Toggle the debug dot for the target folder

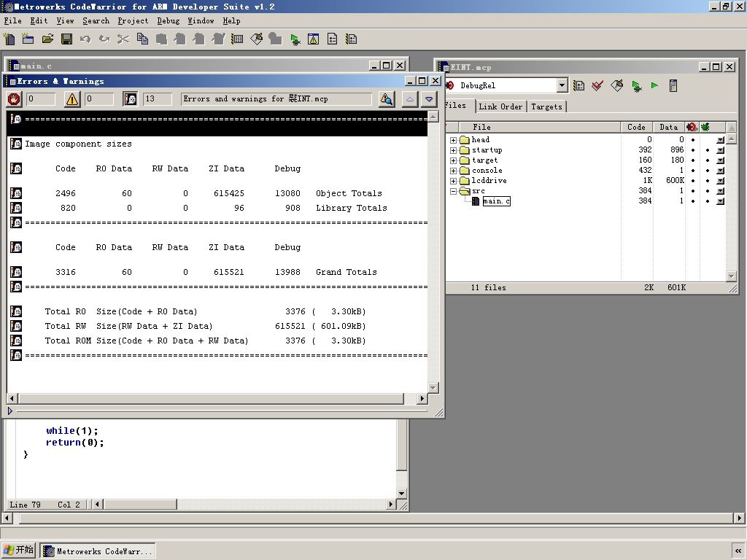(x=708, y=160)
